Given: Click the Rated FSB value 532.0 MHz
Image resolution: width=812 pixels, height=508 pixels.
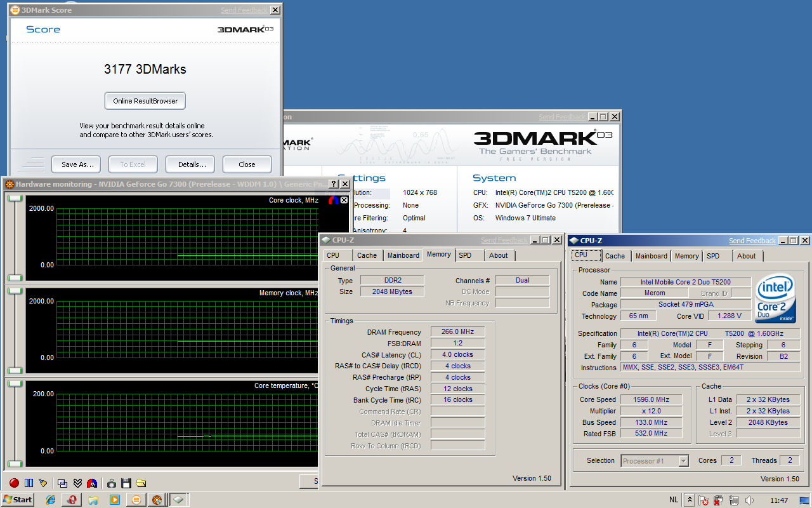Looking at the screenshot, I should (x=651, y=434).
